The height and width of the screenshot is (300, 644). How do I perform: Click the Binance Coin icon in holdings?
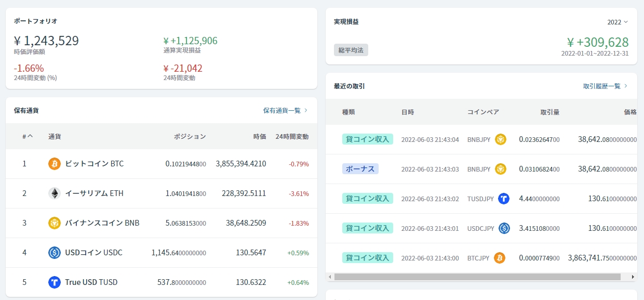[55, 223]
